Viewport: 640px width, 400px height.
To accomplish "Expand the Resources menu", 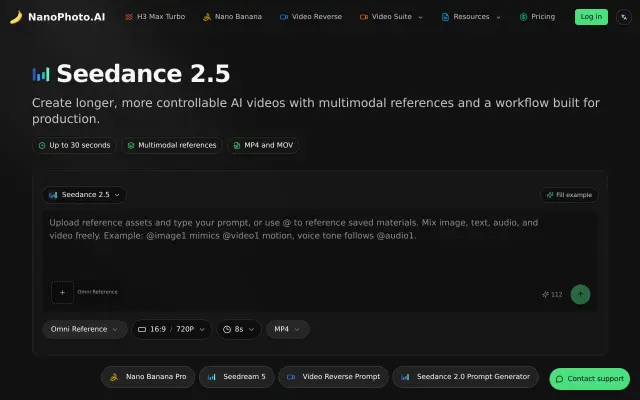I will (x=471, y=17).
